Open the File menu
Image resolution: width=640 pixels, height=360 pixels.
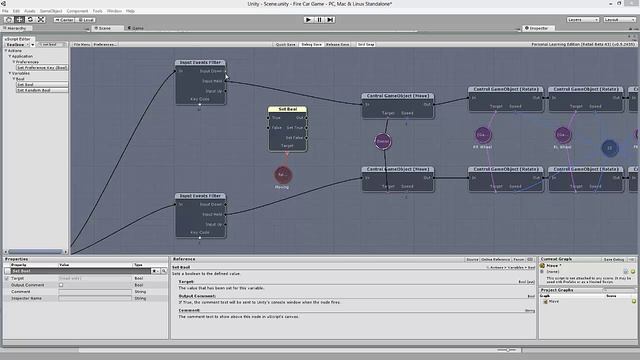click(5, 11)
